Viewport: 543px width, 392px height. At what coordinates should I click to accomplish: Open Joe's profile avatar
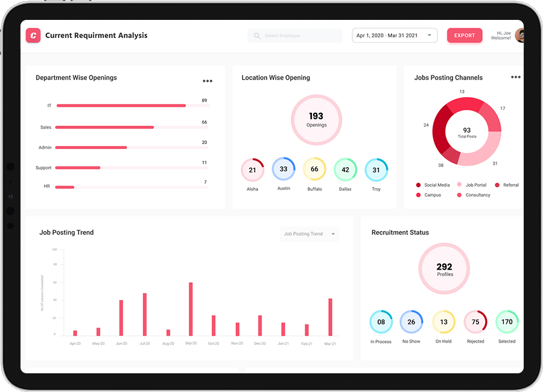click(519, 36)
